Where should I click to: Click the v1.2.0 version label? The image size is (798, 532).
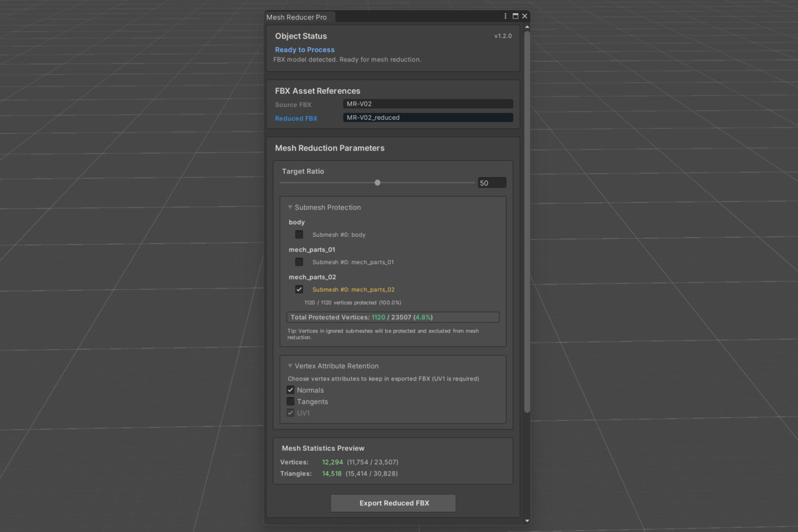pos(503,36)
